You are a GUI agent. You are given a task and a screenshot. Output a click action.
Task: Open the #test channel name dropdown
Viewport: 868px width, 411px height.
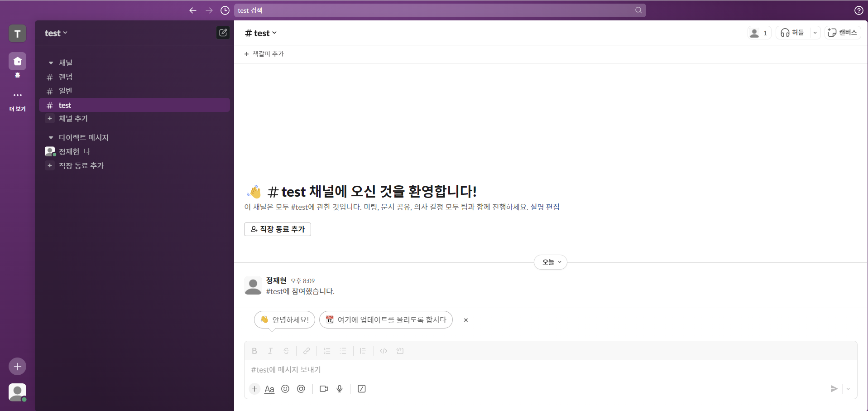tap(261, 33)
